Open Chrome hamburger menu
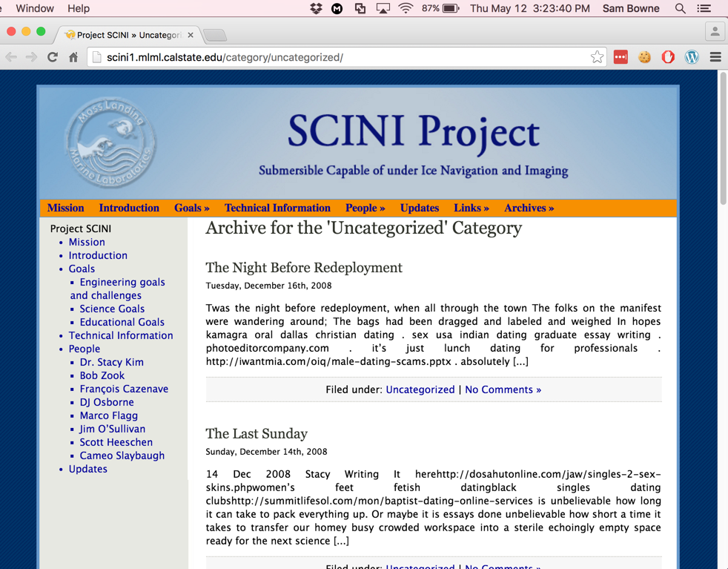The width and height of the screenshot is (728, 569). 715,57
